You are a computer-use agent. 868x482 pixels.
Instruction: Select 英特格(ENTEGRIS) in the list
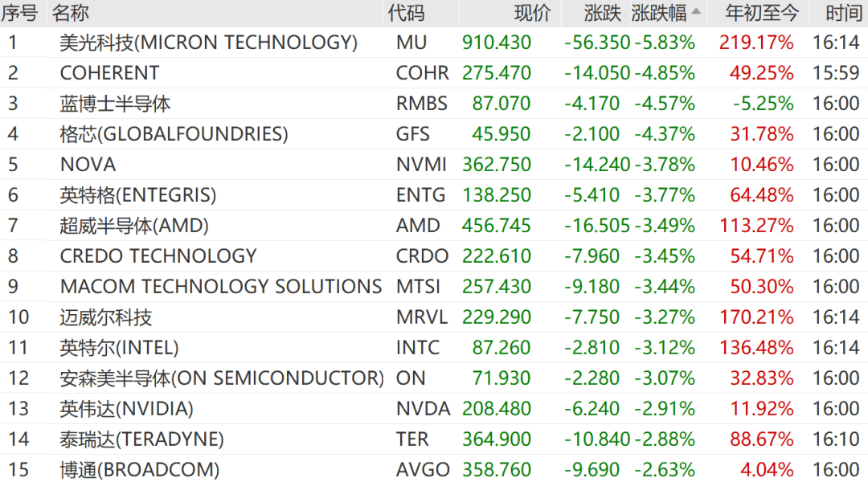click(138, 194)
